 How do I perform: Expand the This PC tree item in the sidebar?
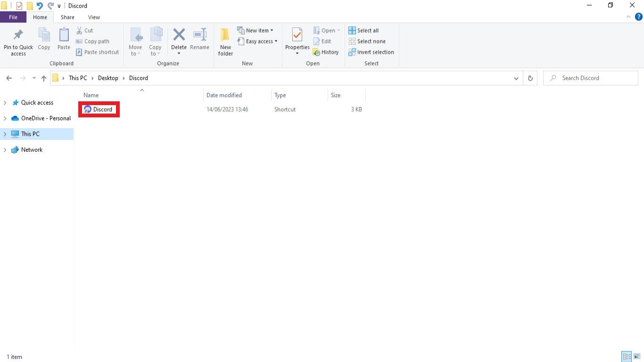click(5, 134)
